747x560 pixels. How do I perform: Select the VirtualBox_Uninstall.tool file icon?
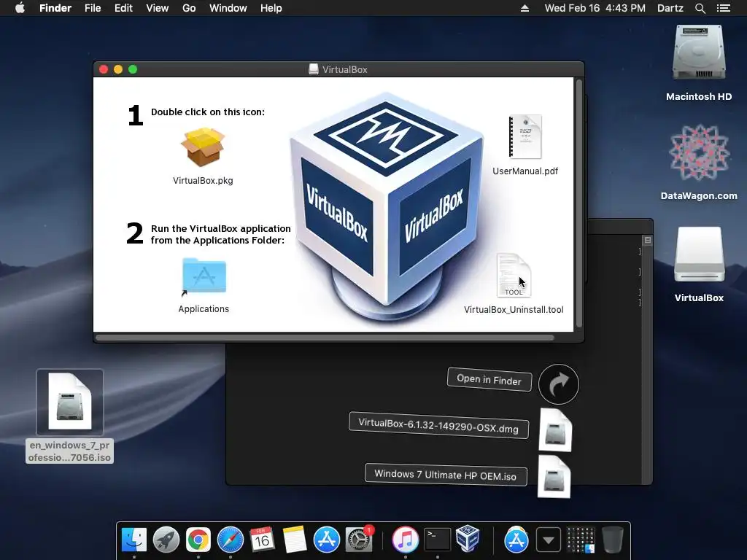click(x=514, y=276)
